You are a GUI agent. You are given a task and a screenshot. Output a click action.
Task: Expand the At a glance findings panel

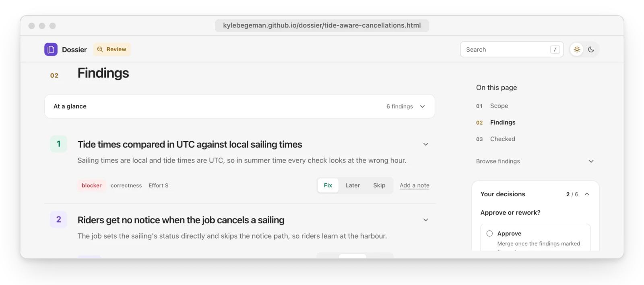tap(239, 106)
